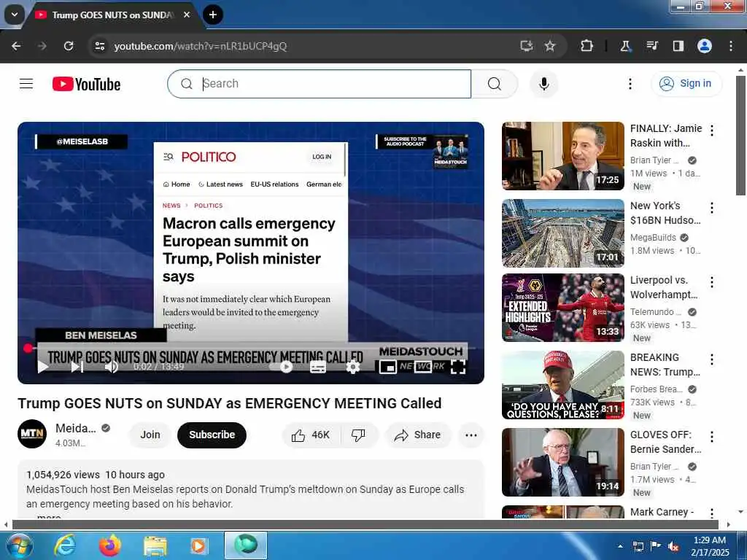Toggle subtitles/closed captions

[x=318, y=367]
